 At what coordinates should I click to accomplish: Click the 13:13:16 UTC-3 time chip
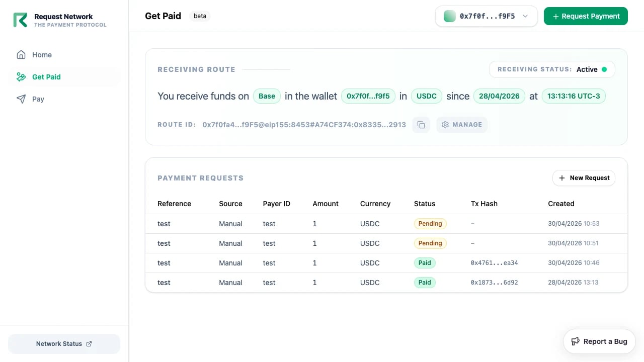tap(574, 96)
